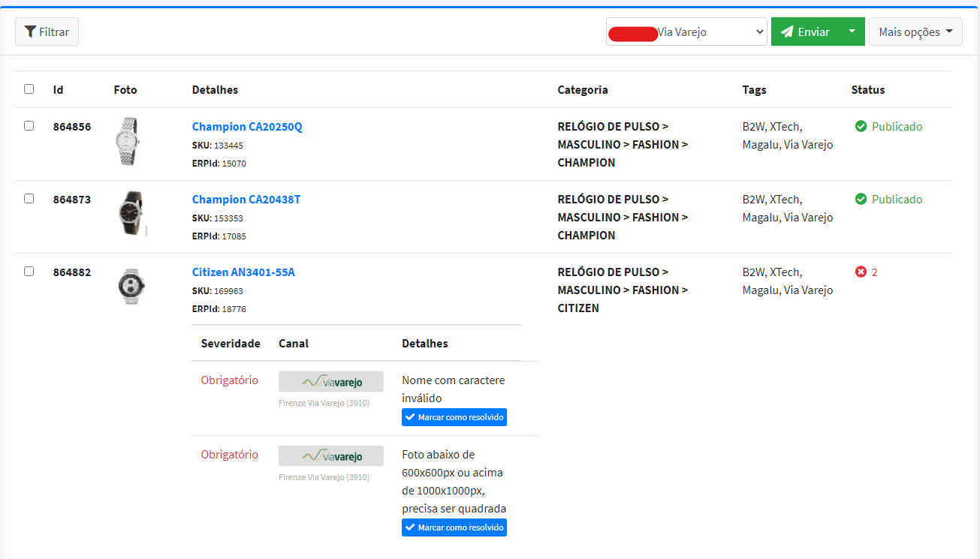This screenshot has width=980, height=559.
Task: Click the Severidade column header
Action: 231,343
